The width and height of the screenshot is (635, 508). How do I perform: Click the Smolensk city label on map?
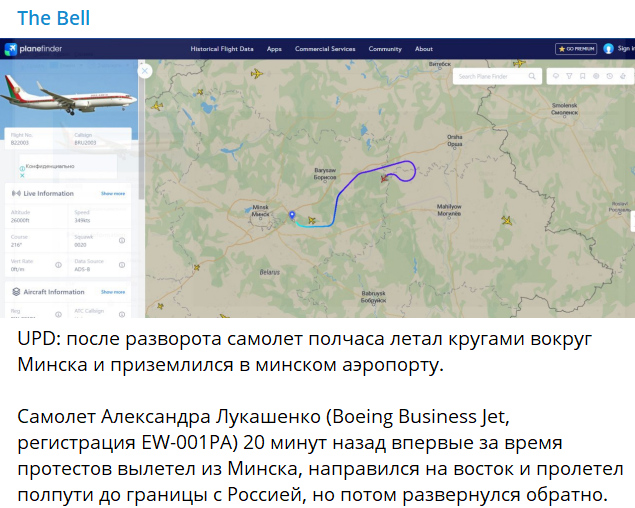(x=565, y=109)
